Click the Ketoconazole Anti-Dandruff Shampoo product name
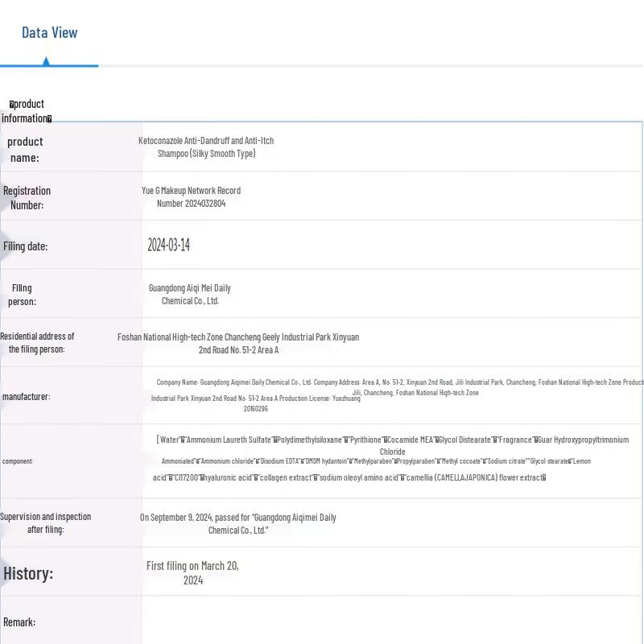This screenshot has height=644, width=644. pos(206,147)
